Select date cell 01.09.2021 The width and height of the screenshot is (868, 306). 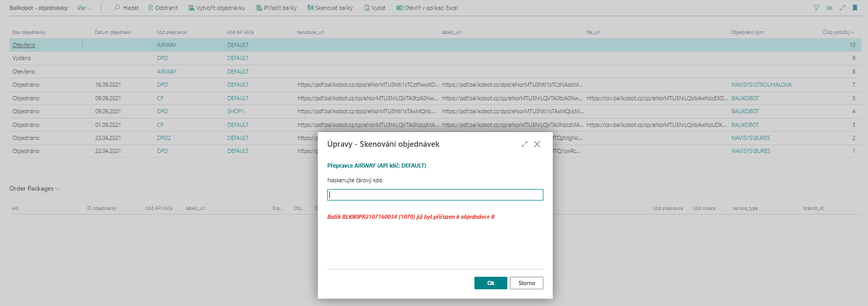point(108,125)
